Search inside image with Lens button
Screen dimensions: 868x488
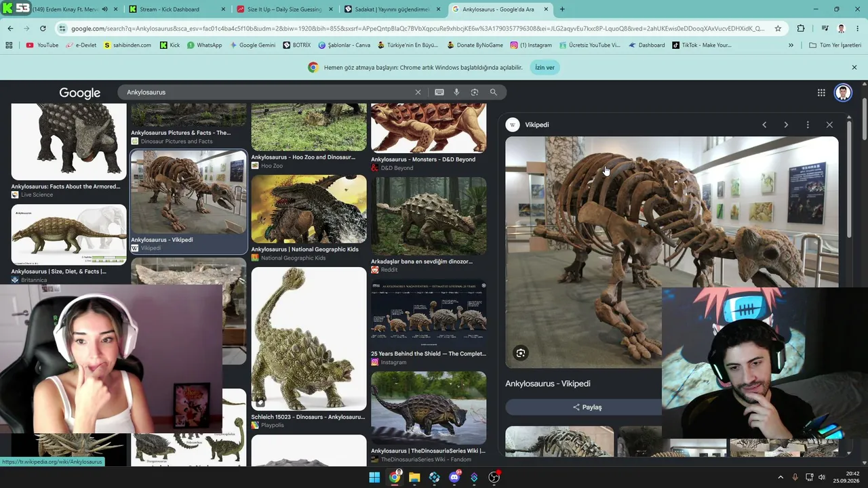coord(520,353)
